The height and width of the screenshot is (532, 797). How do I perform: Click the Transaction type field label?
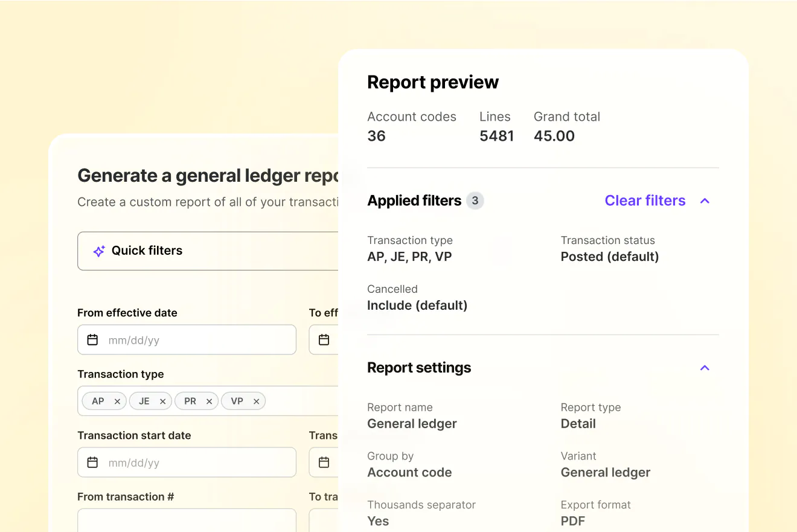pyautogui.click(x=121, y=374)
